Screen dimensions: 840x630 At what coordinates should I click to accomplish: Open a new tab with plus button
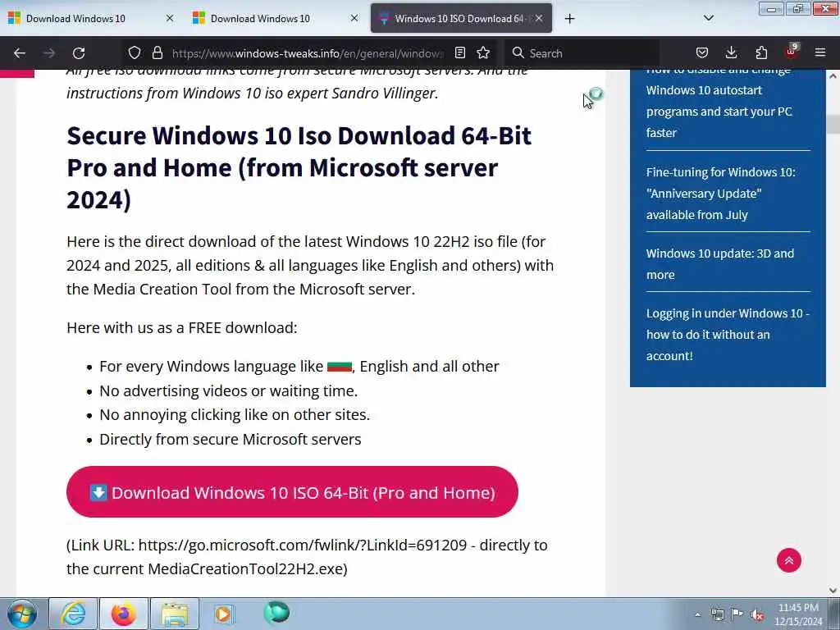pyautogui.click(x=569, y=19)
